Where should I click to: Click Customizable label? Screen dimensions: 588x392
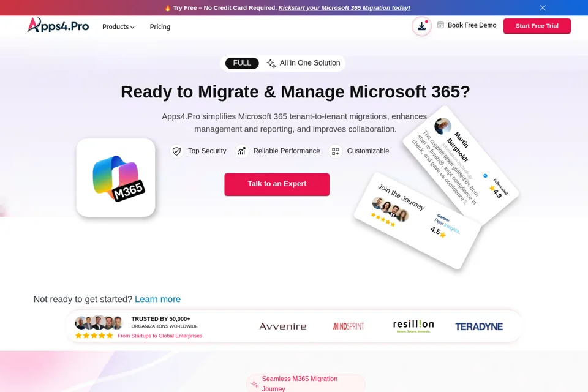click(368, 151)
